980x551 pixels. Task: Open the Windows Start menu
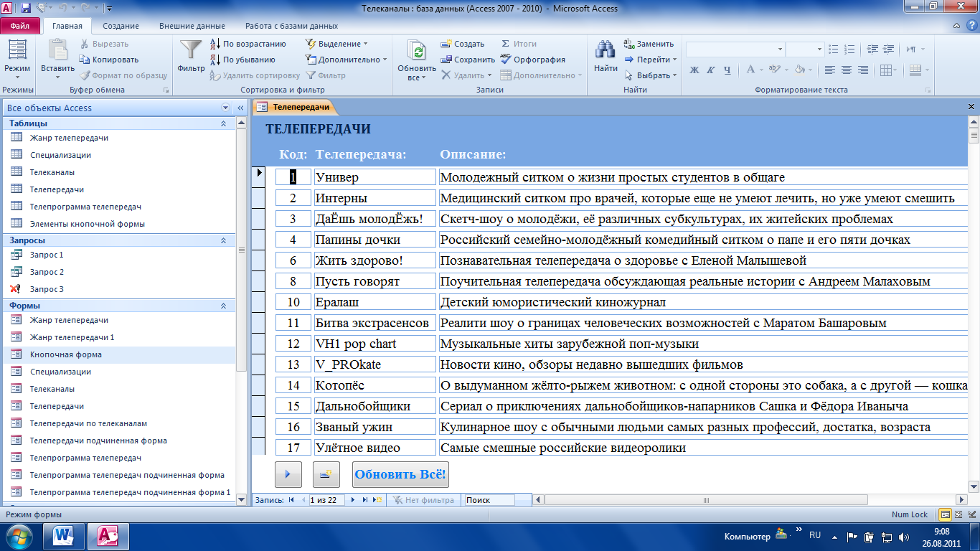(x=18, y=536)
